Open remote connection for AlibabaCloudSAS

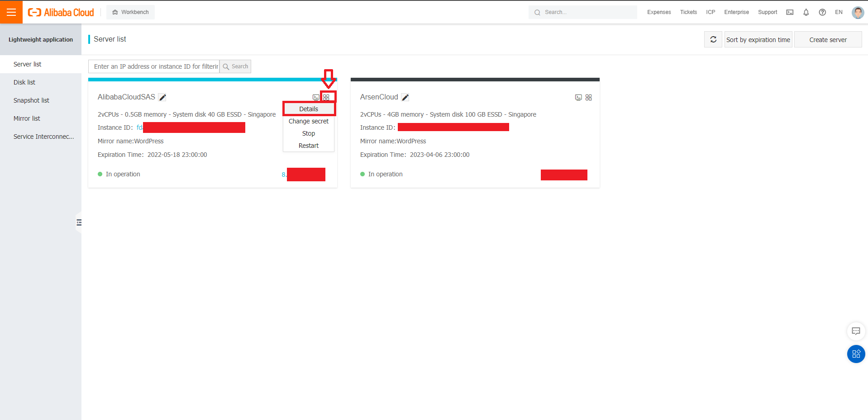[x=316, y=97]
